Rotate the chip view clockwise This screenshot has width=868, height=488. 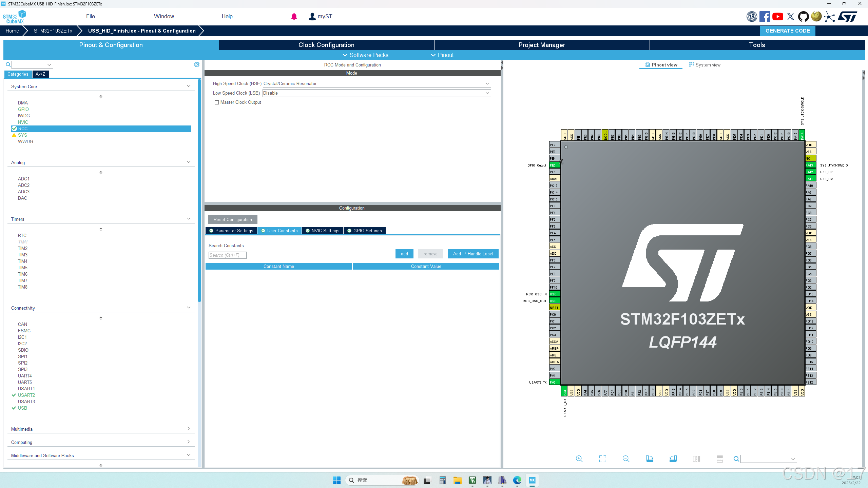pyautogui.click(x=650, y=458)
